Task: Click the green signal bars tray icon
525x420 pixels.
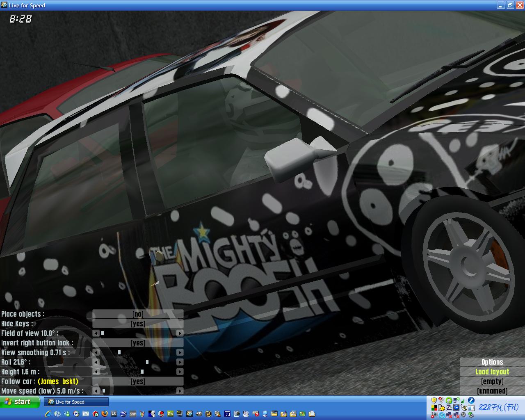Action: [x=463, y=401]
